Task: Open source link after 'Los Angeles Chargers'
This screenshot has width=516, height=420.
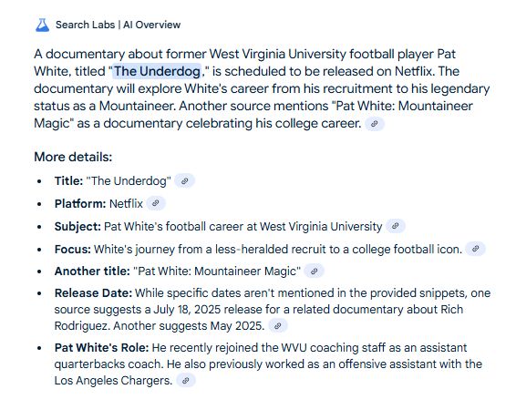Action: 186,381
